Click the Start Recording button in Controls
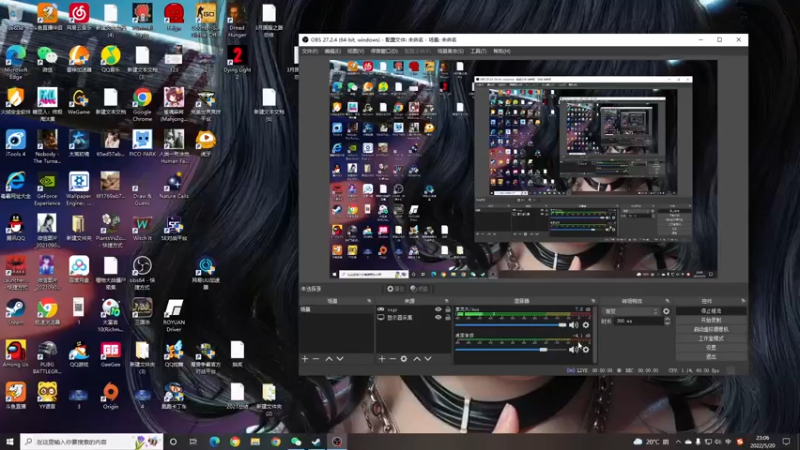Screen dimensions: 800x450 coord(711,320)
